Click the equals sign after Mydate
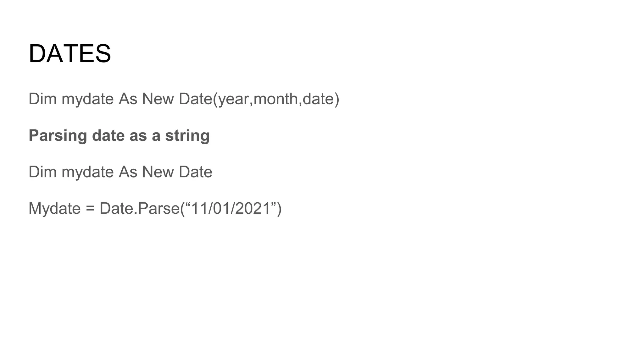 pyautogui.click(x=90, y=209)
